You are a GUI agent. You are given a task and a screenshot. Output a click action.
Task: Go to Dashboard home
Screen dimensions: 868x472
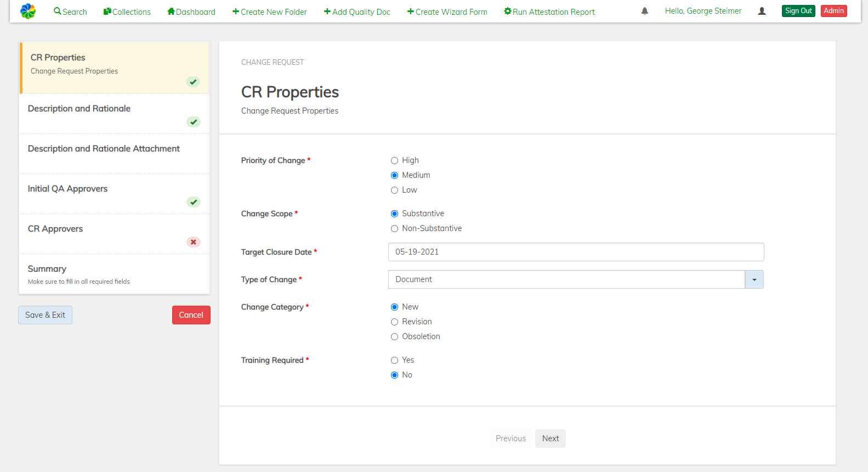191,12
